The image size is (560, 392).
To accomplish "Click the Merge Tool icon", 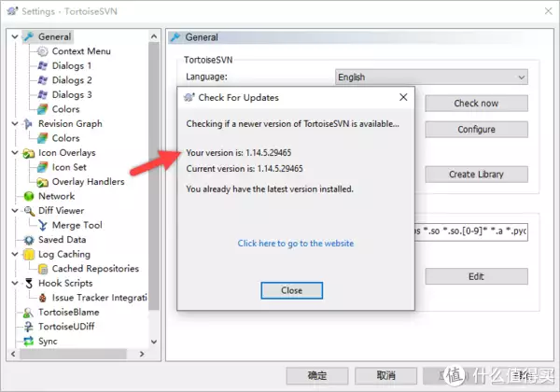I will point(42,225).
